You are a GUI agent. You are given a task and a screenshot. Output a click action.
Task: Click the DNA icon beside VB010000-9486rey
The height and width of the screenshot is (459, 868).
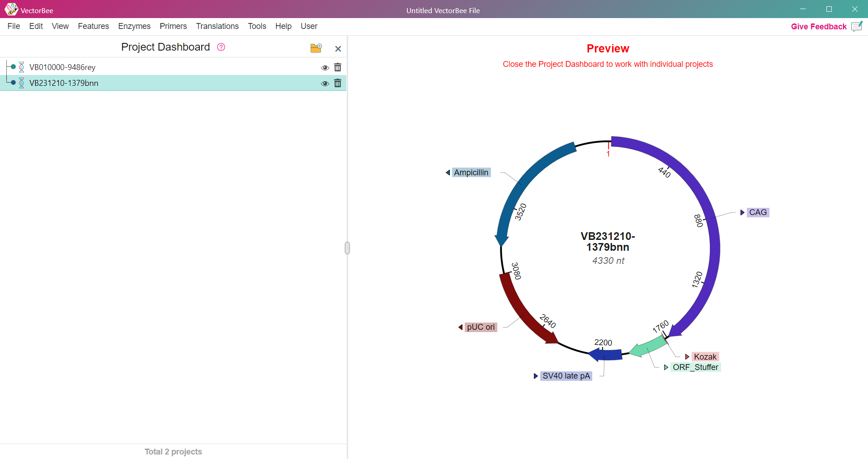tap(21, 67)
